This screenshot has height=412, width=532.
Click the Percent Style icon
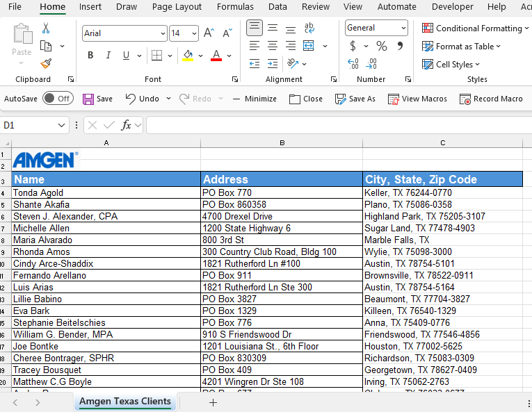pos(381,47)
